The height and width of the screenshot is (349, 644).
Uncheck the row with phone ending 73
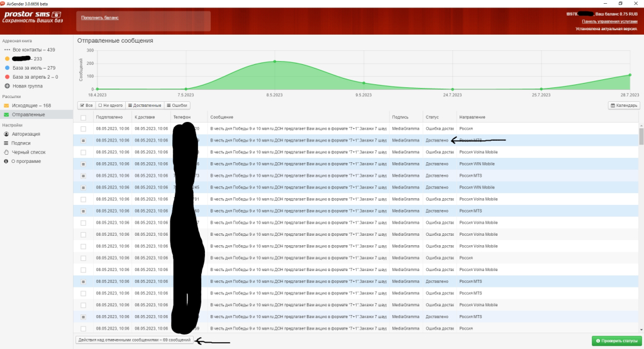(84, 175)
